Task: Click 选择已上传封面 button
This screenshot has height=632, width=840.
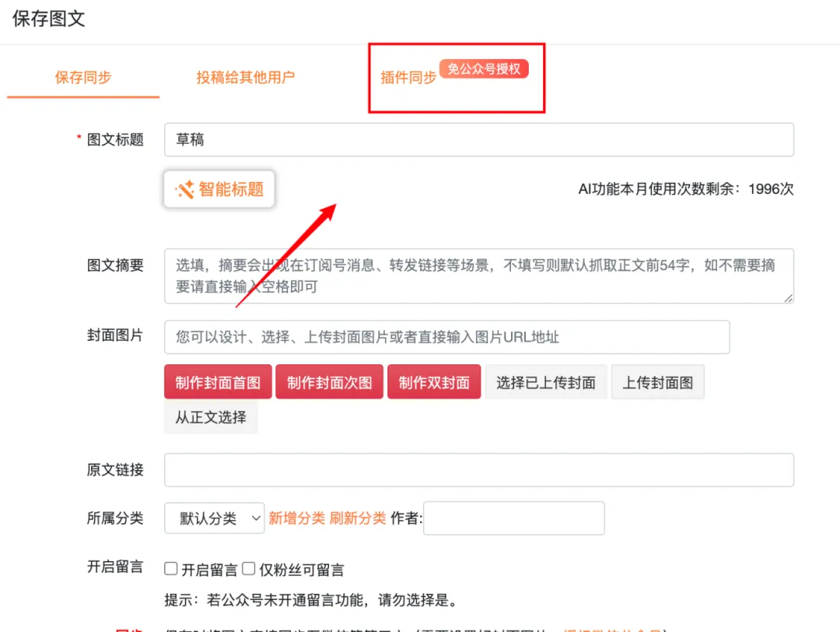Action: pyautogui.click(x=546, y=382)
